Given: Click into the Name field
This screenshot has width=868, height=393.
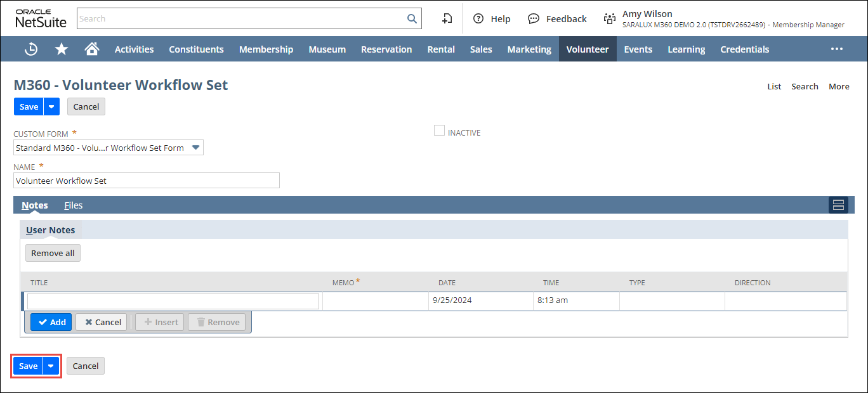Looking at the screenshot, I should pyautogui.click(x=146, y=181).
